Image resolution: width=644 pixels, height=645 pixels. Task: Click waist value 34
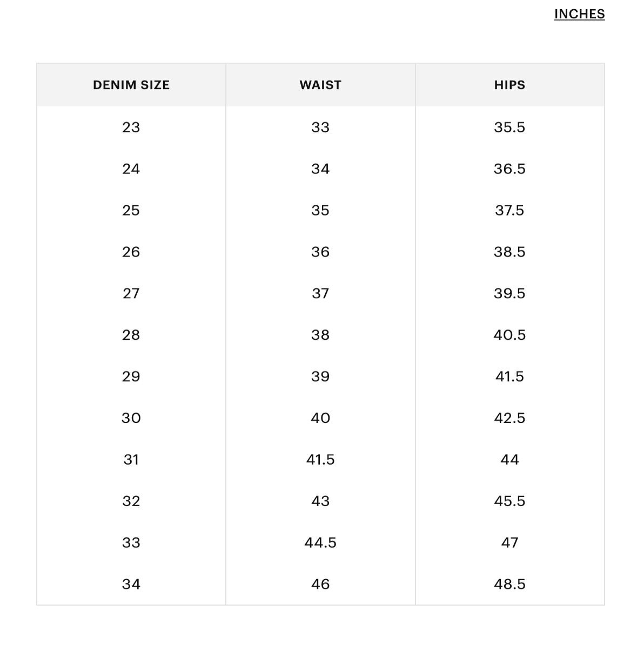click(x=320, y=169)
